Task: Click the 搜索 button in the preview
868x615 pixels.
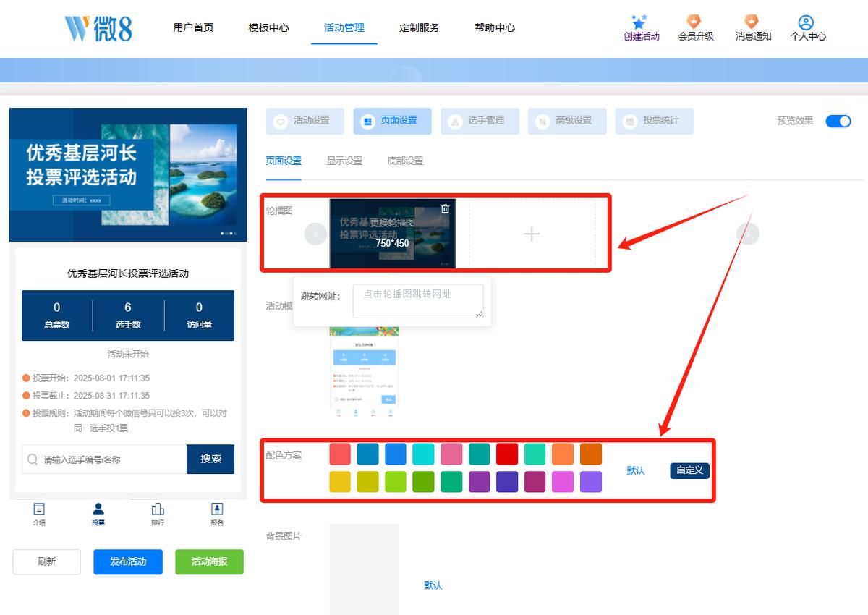Action: (x=210, y=459)
